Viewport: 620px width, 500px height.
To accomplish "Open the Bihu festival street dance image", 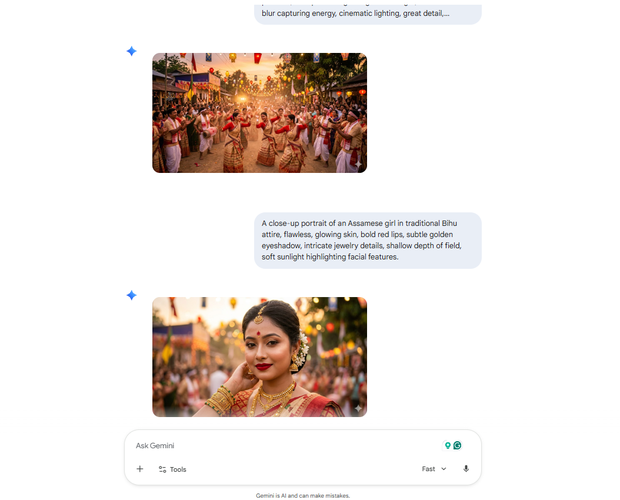I will [259, 113].
